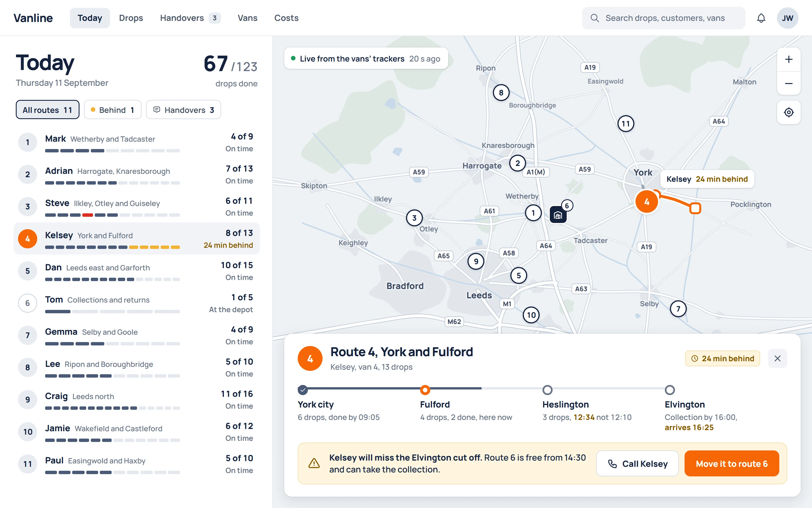Open the Costs tab
The width and height of the screenshot is (812, 508).
(x=286, y=18)
